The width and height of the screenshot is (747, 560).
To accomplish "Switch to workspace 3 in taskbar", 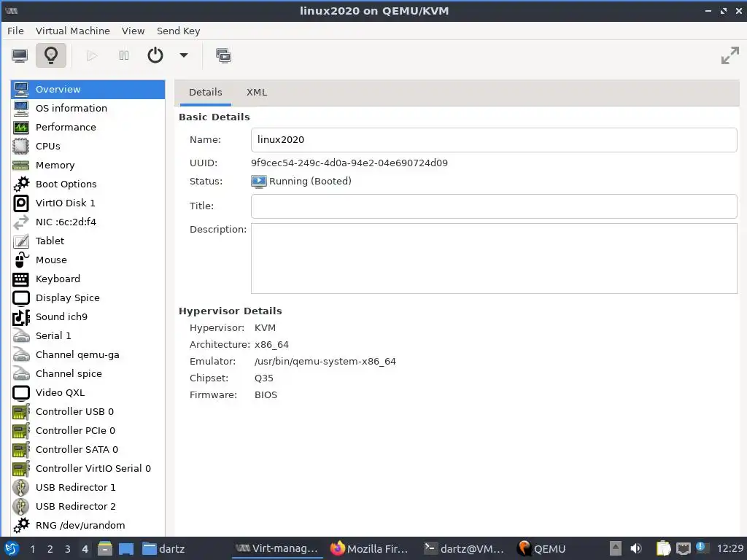I will 68,549.
